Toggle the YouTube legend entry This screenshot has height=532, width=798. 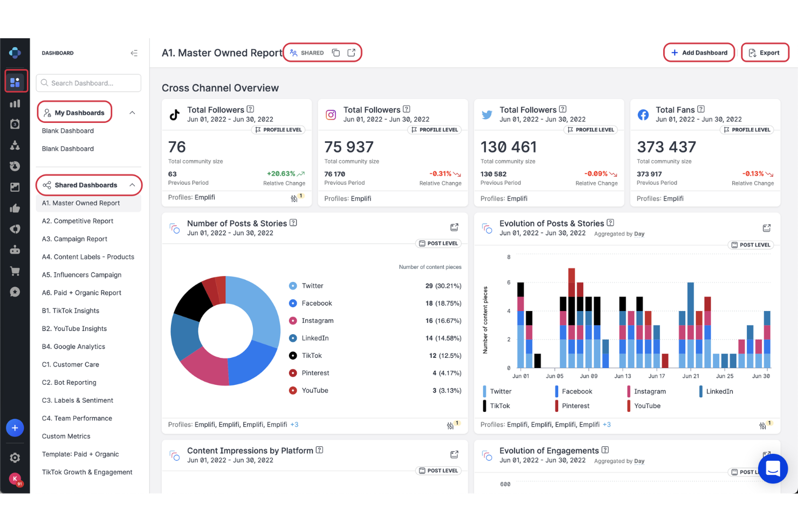click(646, 405)
